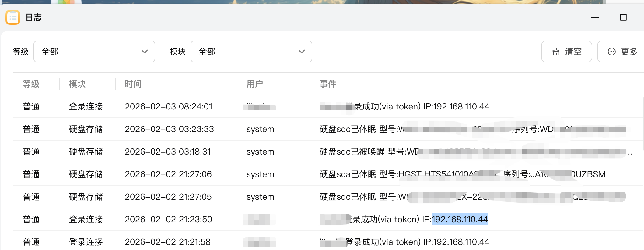Click the 硬盘sdc已休眠 event at 03:23:33
The image size is (644, 250).
(x=473, y=129)
